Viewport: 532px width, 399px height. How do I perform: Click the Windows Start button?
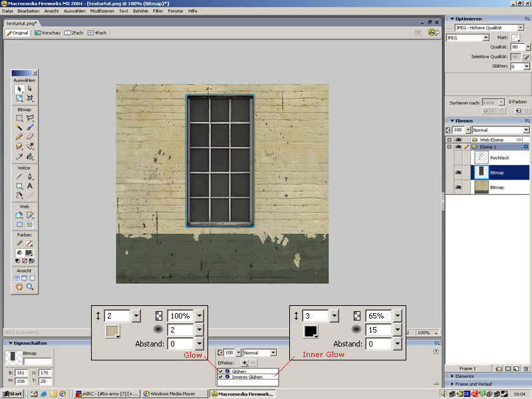pyautogui.click(x=13, y=394)
